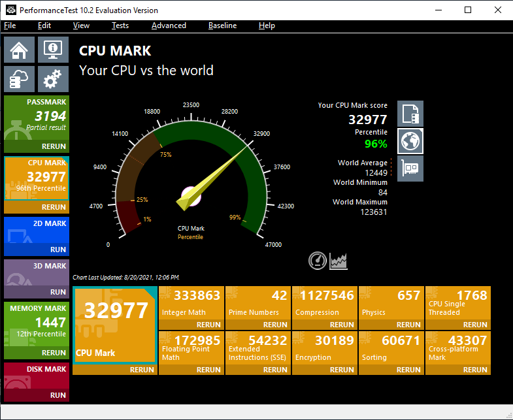Open the cloud baseline database icon
Image resolution: width=513 pixels, height=420 pixels.
[20, 79]
